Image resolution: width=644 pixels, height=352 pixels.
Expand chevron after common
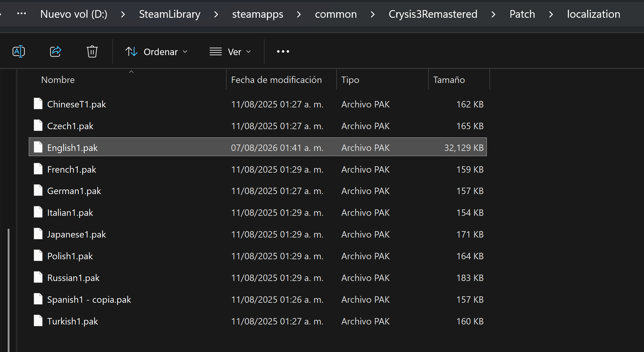coord(373,14)
